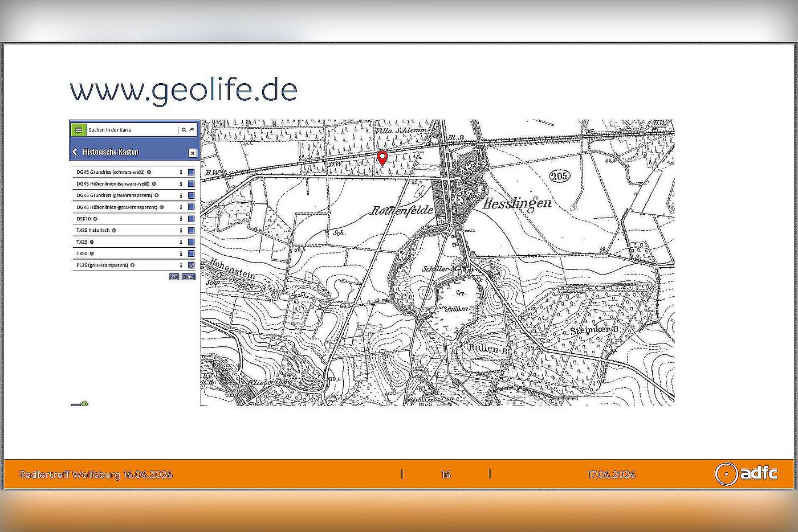
Task: Click the footer date '17.06.2026'
Action: coord(611,474)
